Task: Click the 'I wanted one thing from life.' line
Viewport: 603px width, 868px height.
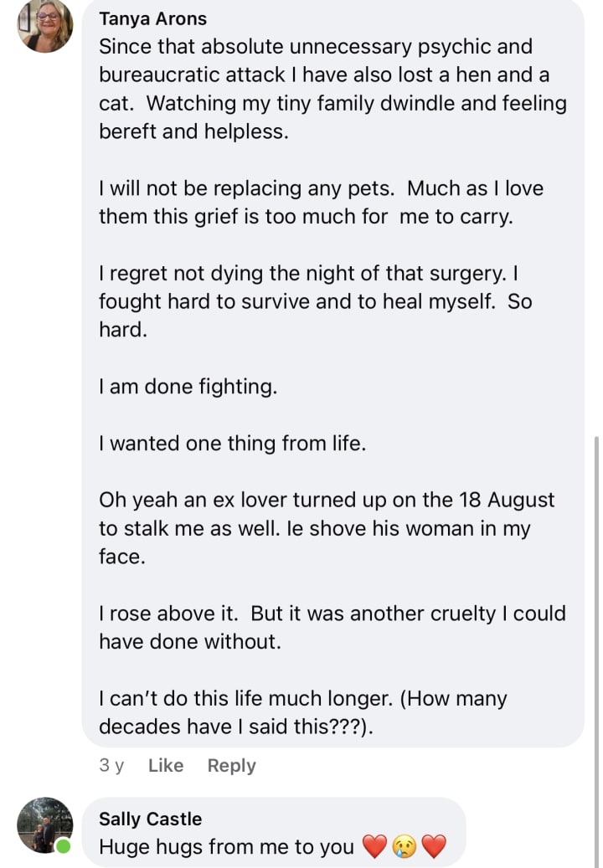Action: coord(233,444)
